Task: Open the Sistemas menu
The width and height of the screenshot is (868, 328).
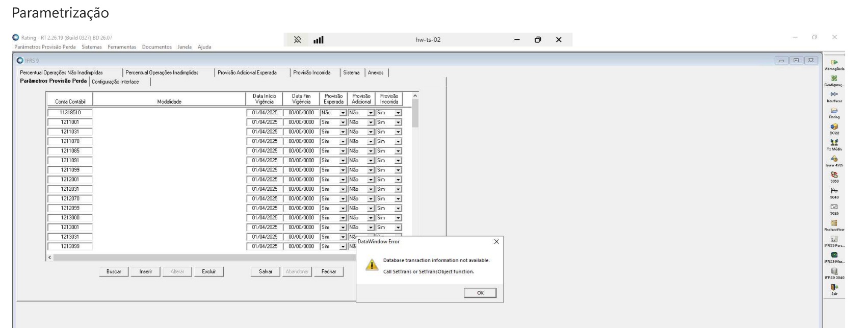Action: 92,47
